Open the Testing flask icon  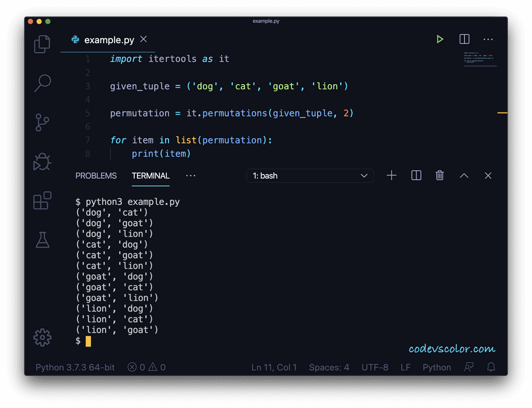point(42,240)
